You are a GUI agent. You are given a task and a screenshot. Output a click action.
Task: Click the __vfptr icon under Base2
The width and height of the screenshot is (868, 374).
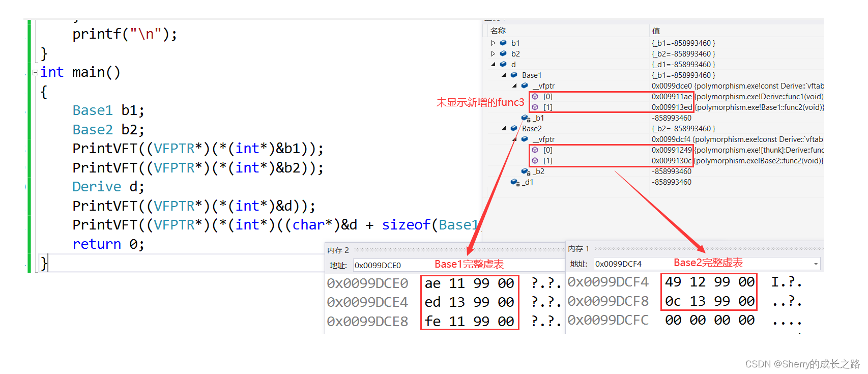525,139
